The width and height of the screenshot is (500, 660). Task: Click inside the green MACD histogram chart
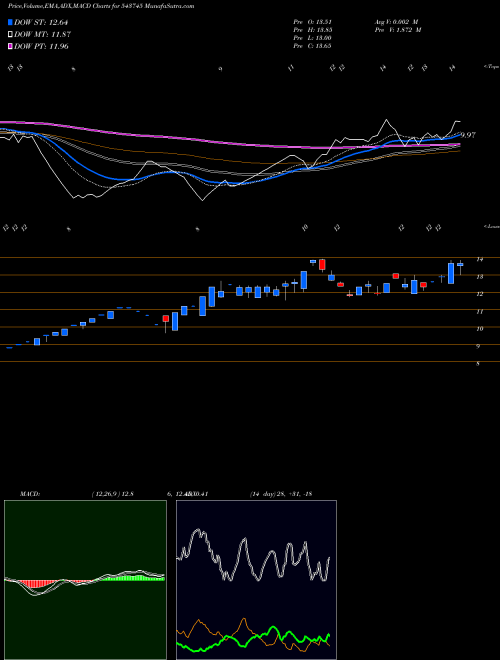85,580
